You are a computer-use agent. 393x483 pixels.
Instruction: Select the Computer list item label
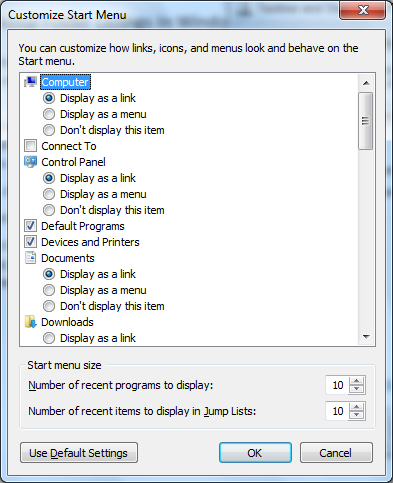pyautogui.click(x=65, y=82)
